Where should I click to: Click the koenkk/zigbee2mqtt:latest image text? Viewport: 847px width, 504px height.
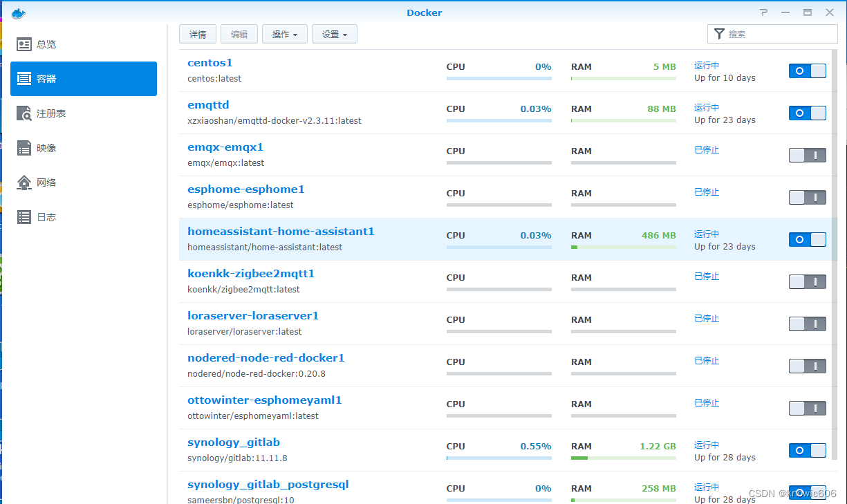[243, 290]
